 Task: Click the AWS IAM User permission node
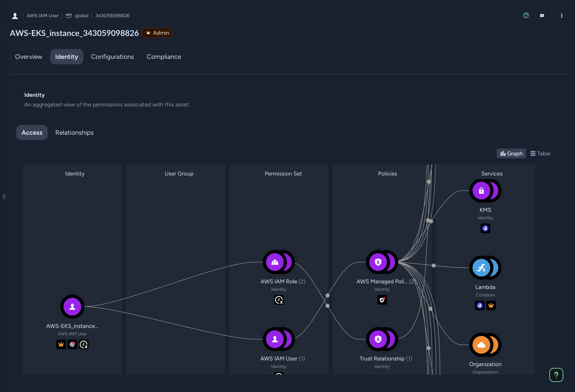coord(275,339)
